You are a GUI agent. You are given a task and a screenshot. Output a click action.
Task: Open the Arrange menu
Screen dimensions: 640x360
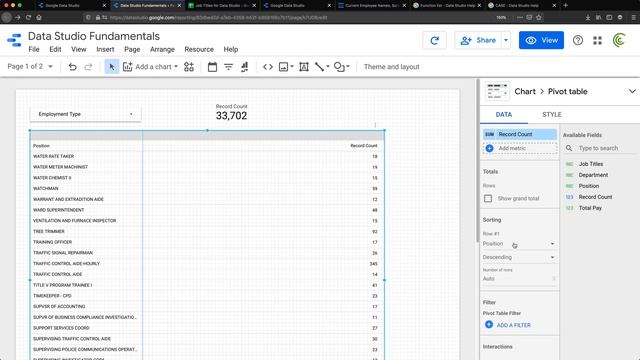pos(162,49)
